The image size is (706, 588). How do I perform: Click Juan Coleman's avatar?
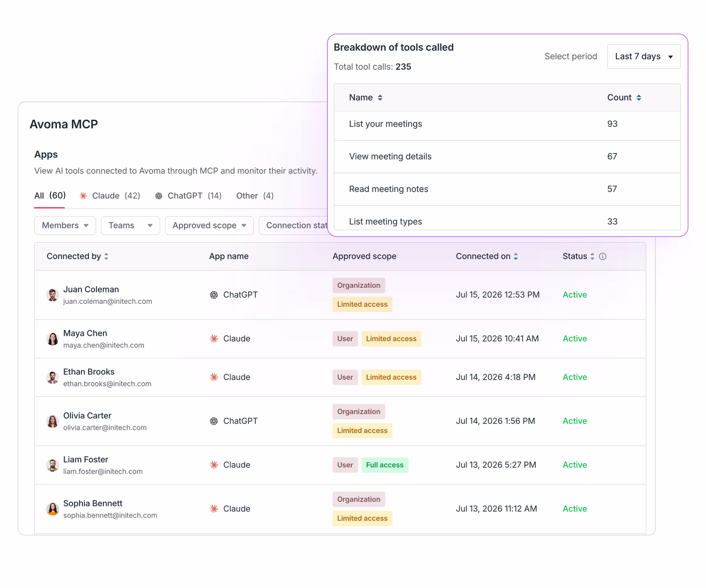tap(52, 295)
